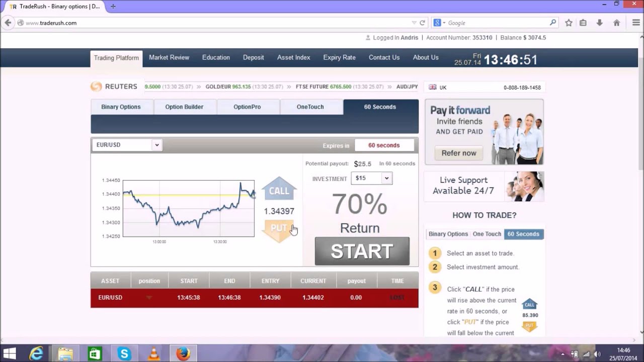Select One Touch how-to tab
This screenshot has width=644, height=362.
click(x=487, y=234)
